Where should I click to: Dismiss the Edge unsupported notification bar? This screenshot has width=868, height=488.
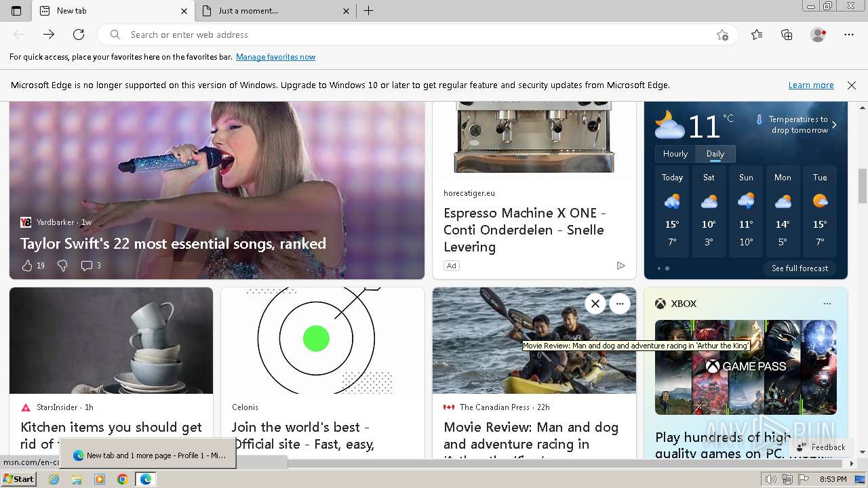point(852,85)
